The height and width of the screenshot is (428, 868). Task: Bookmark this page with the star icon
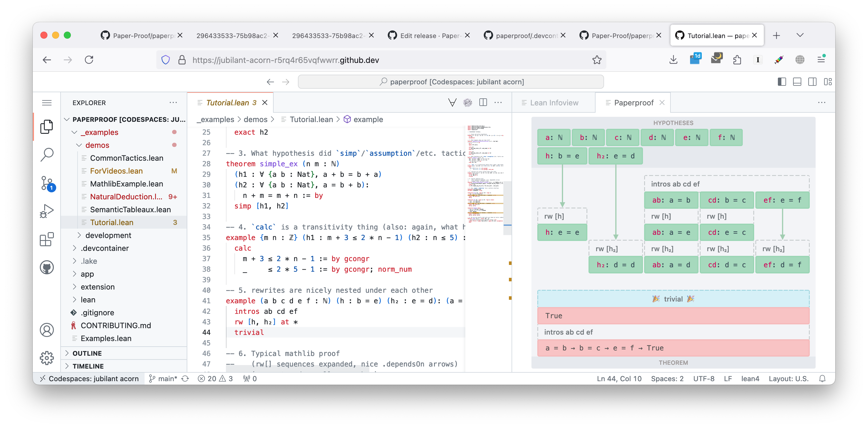(597, 60)
